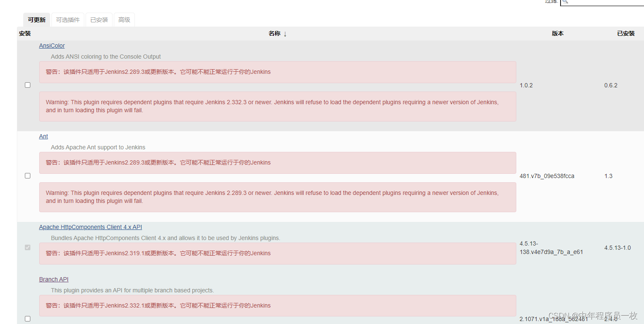The width and height of the screenshot is (644, 324).
Task: Sort by the 名称 column header
Action: (277, 33)
